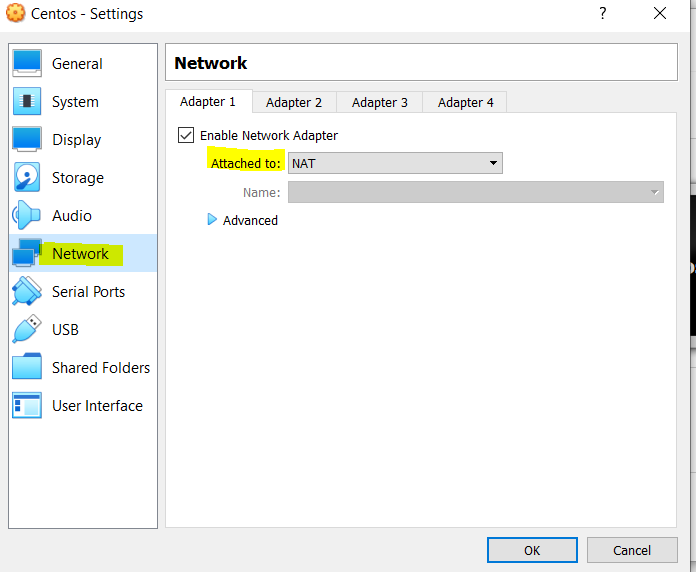The width and height of the screenshot is (696, 572).
Task: Click the Cancel button
Action: point(632,550)
